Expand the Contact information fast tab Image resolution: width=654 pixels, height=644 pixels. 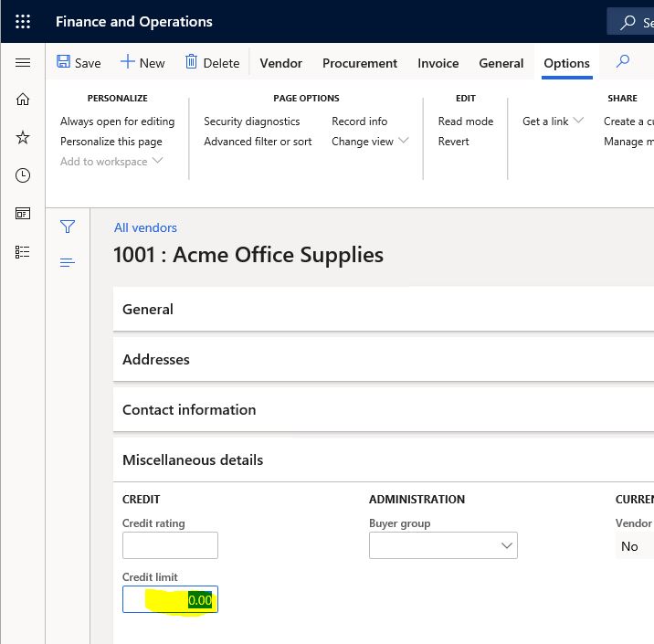(x=384, y=409)
